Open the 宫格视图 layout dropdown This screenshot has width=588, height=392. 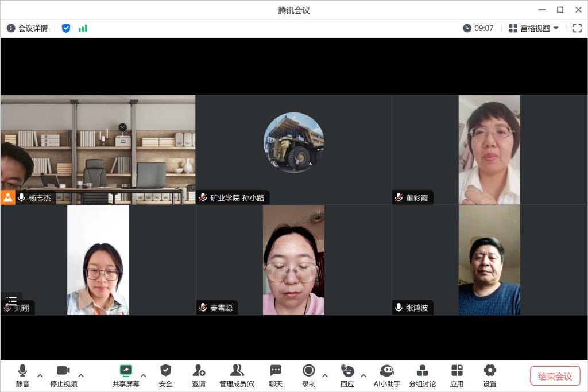(533, 28)
